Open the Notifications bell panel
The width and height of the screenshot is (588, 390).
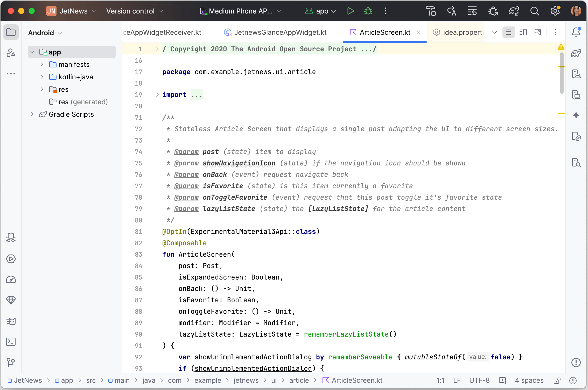pos(576,32)
